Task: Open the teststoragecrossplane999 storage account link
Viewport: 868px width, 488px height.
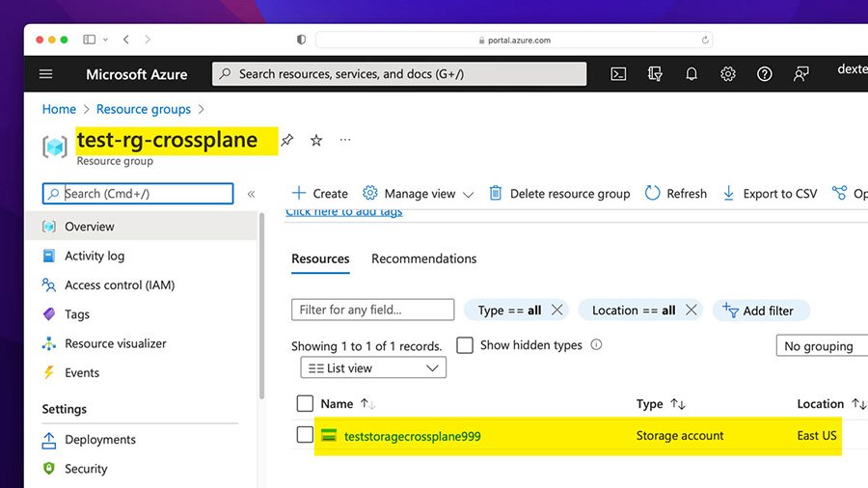Action: coord(412,436)
